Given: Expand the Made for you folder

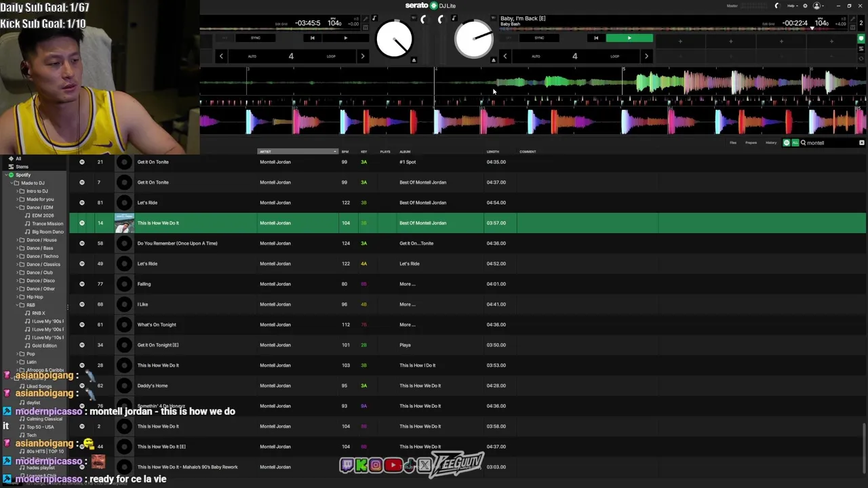Looking at the screenshot, I should pyautogui.click(x=16, y=199).
